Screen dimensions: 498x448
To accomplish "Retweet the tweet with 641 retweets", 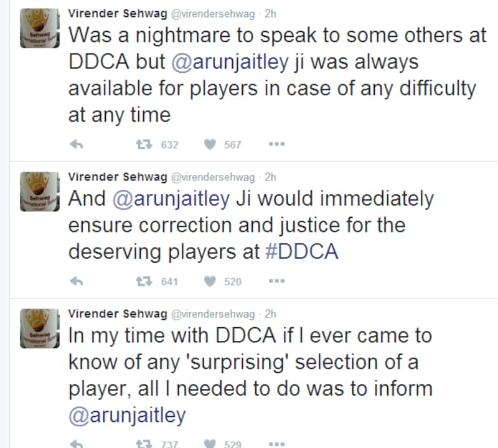I will pos(143,281).
